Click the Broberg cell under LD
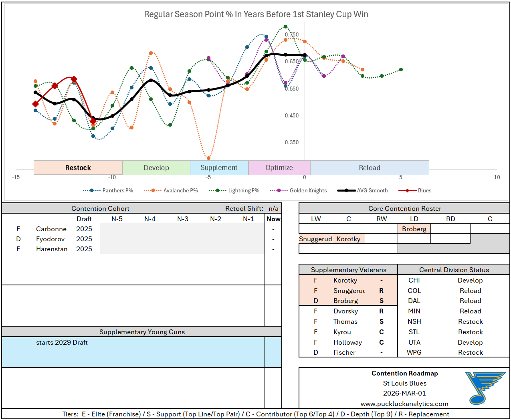 pos(414,229)
